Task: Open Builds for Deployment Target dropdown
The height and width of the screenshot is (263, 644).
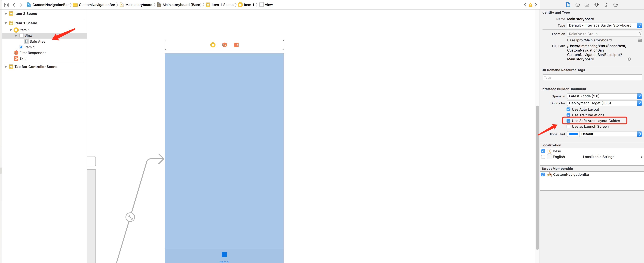Action: click(x=604, y=103)
